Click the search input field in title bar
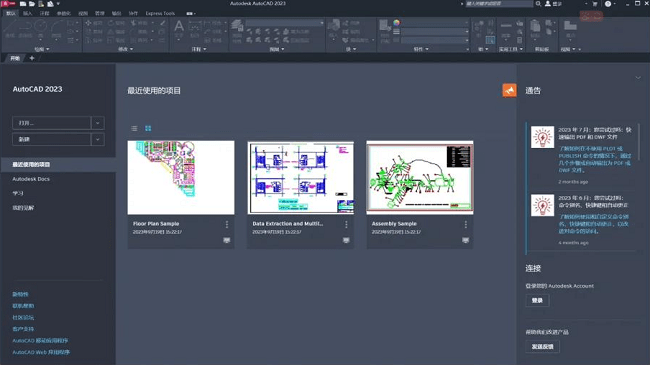This screenshot has height=365, width=650. (499, 4)
